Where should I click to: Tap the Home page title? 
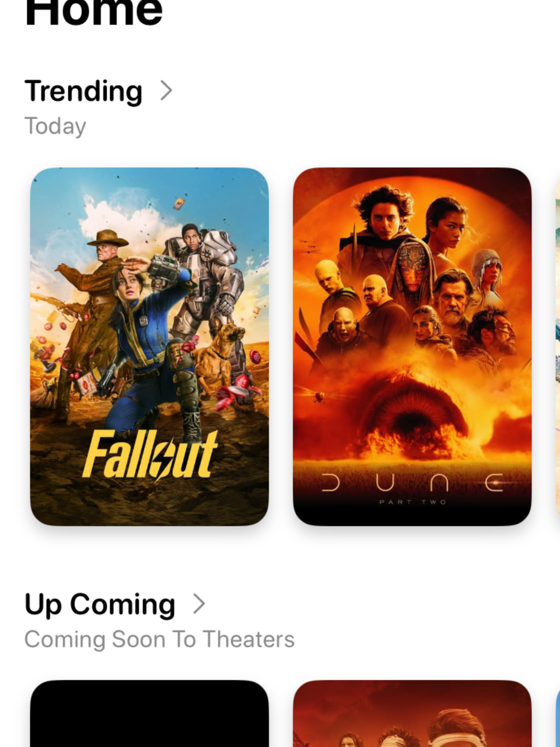point(94,13)
